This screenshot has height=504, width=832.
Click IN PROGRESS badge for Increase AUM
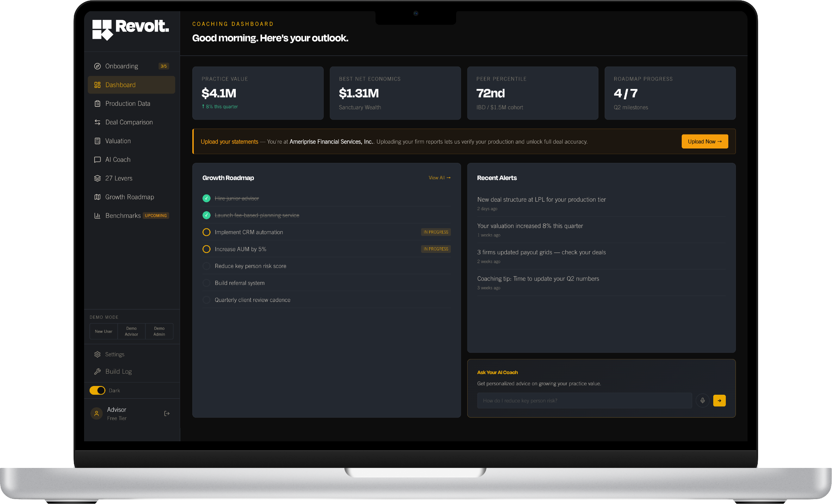436,249
